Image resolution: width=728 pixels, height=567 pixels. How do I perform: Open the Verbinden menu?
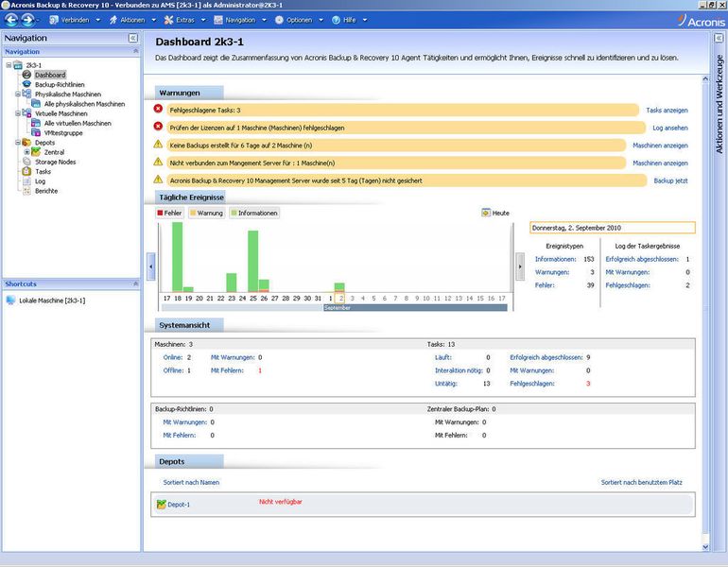[69, 20]
